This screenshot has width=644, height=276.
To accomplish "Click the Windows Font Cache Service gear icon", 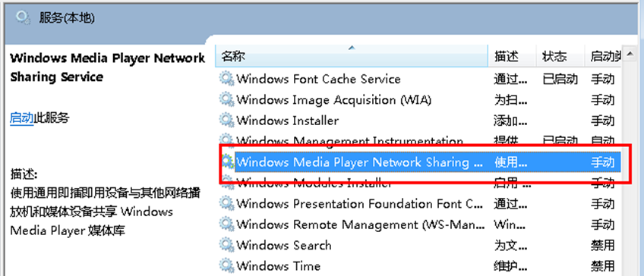I will tap(227, 78).
